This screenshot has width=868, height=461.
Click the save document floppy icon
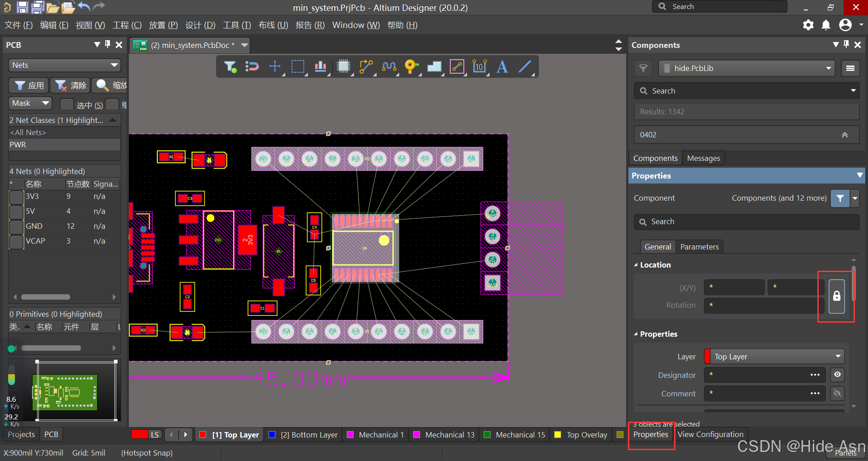(22, 7)
